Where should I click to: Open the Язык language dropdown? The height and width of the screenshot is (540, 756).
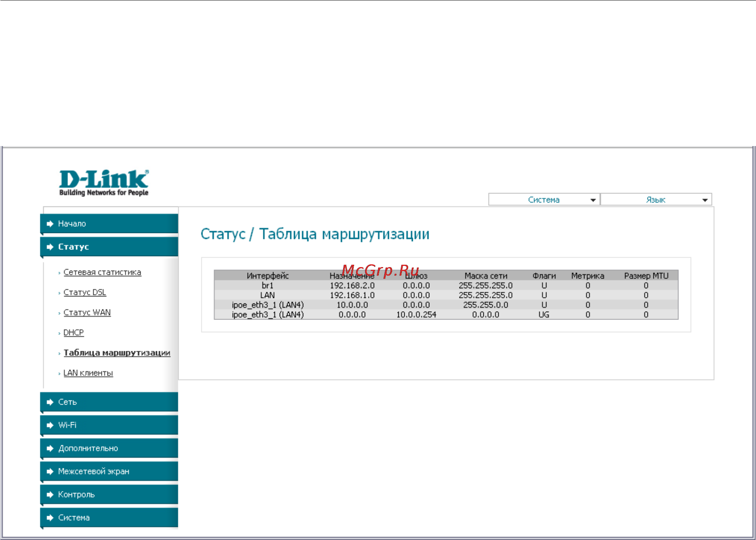[x=656, y=200]
